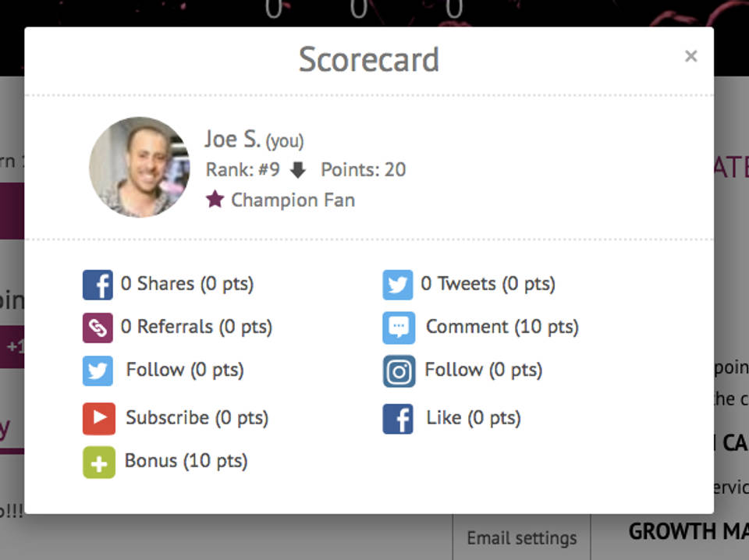Click the Twitter Follow icon
The image size is (749, 560).
pyautogui.click(x=98, y=370)
